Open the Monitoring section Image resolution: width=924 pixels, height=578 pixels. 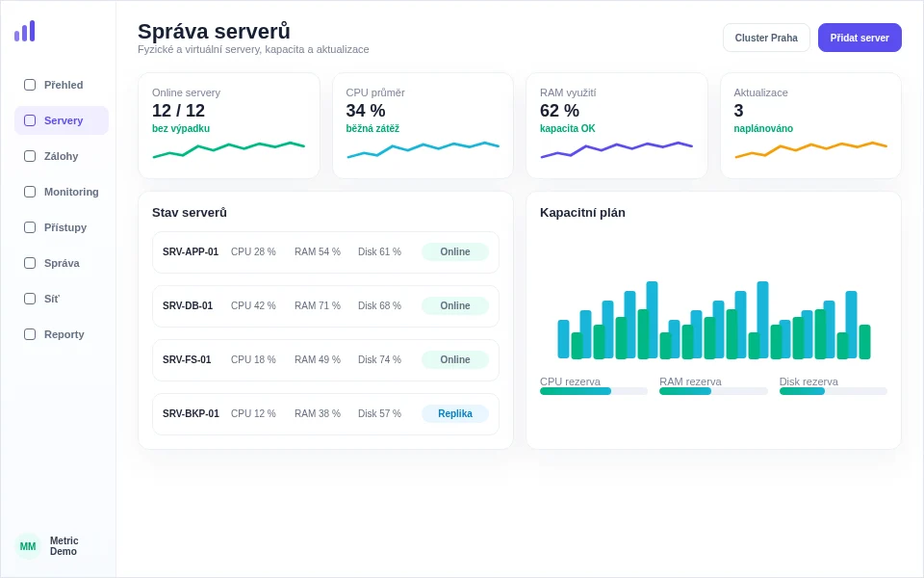tap(62, 192)
